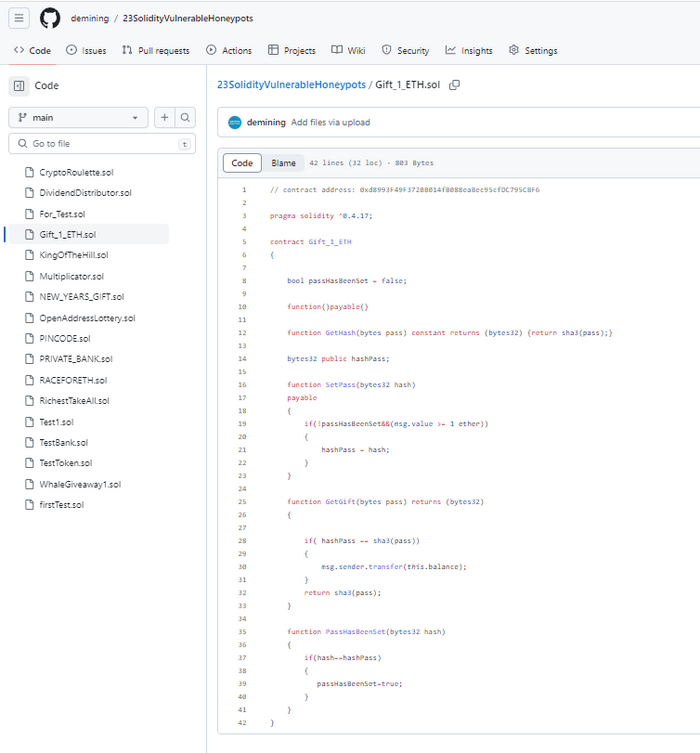The width and height of the screenshot is (700, 753).
Task: Click the demining avatar in commit bar
Action: [x=235, y=122]
